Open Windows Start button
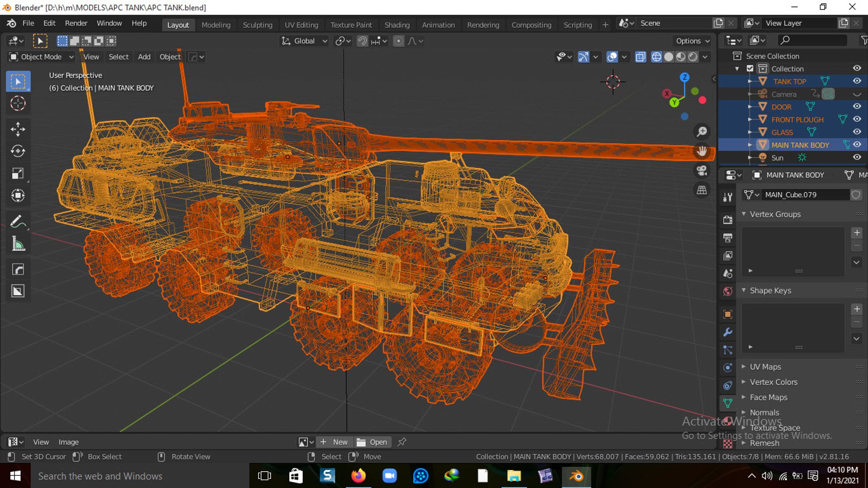Screen dimensions: 868x488 15,476
